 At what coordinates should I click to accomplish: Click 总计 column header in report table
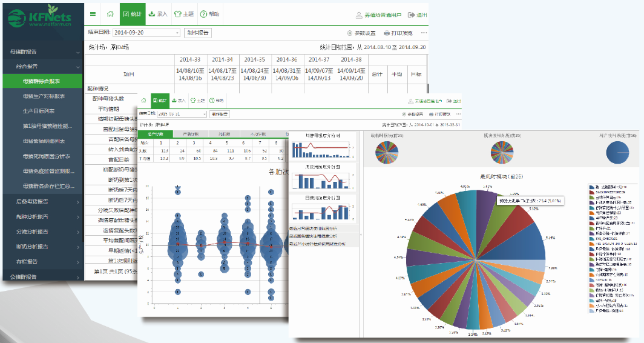[377, 75]
